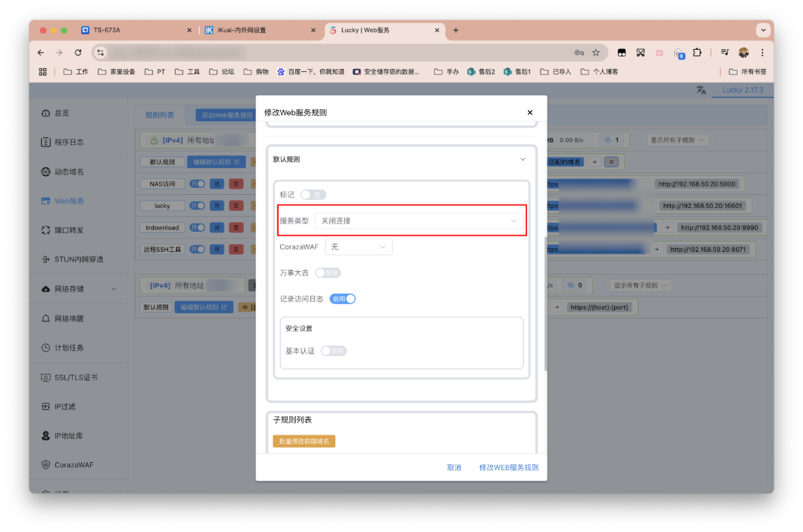803x532 pixels.
Task: Collapse the 默认规则 section chevron
Action: point(523,159)
